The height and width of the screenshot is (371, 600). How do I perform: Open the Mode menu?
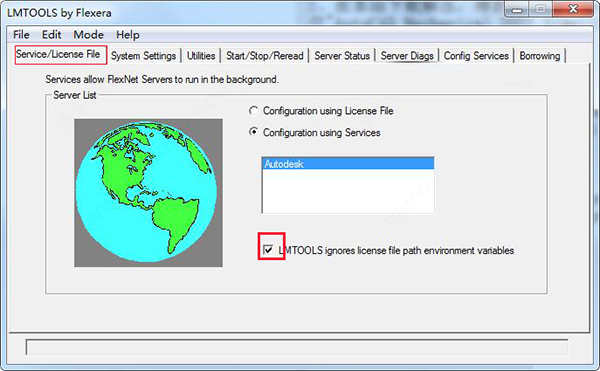88,35
